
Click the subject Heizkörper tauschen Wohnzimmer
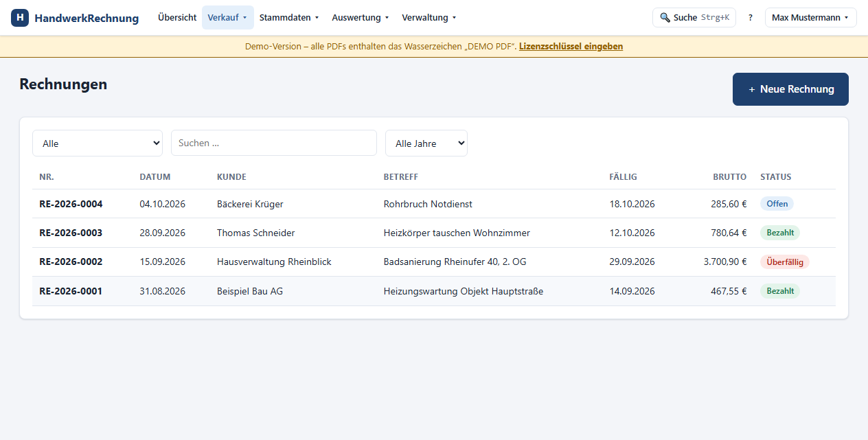pos(457,233)
